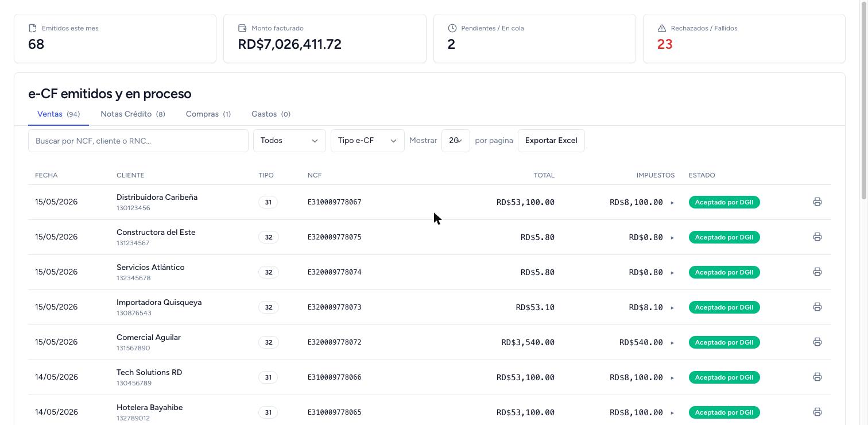Open the Tipo e-CF filter dropdown
The height and width of the screenshot is (425, 868).
(367, 141)
